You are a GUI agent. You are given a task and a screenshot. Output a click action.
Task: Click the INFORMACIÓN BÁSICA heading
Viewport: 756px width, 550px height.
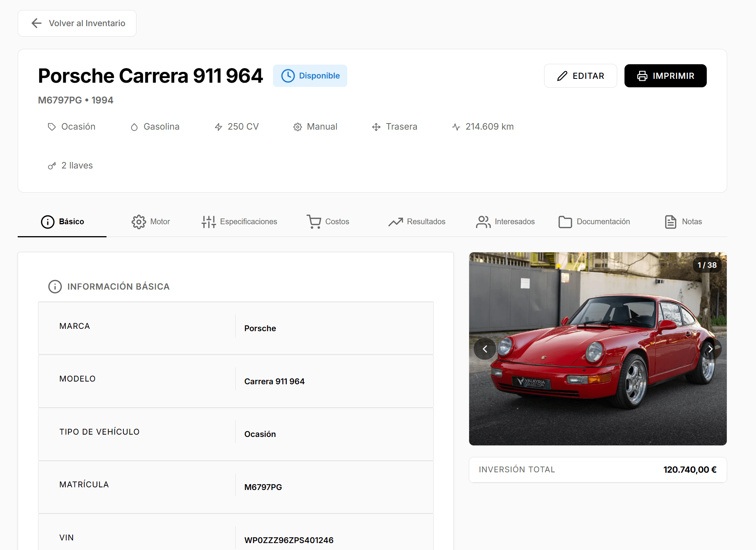tap(118, 287)
